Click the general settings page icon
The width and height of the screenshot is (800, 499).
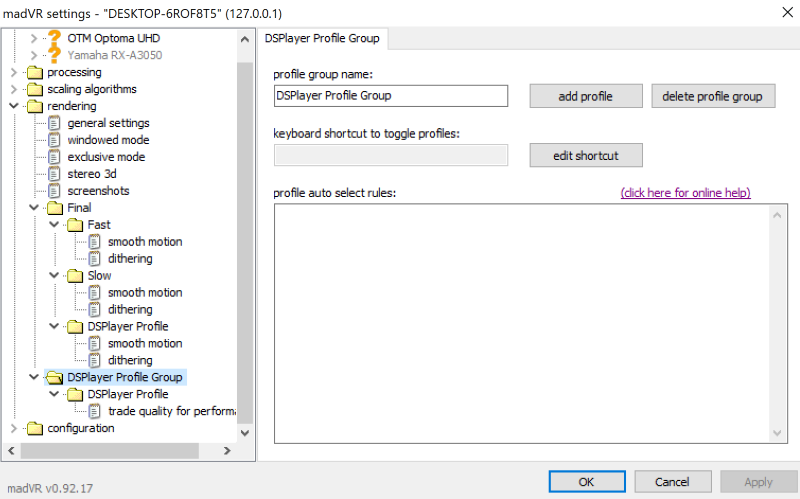click(54, 123)
